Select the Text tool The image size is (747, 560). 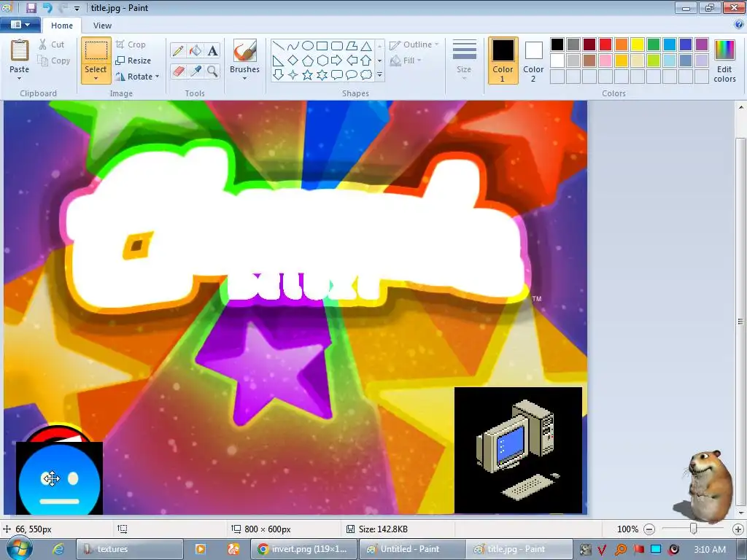point(212,50)
